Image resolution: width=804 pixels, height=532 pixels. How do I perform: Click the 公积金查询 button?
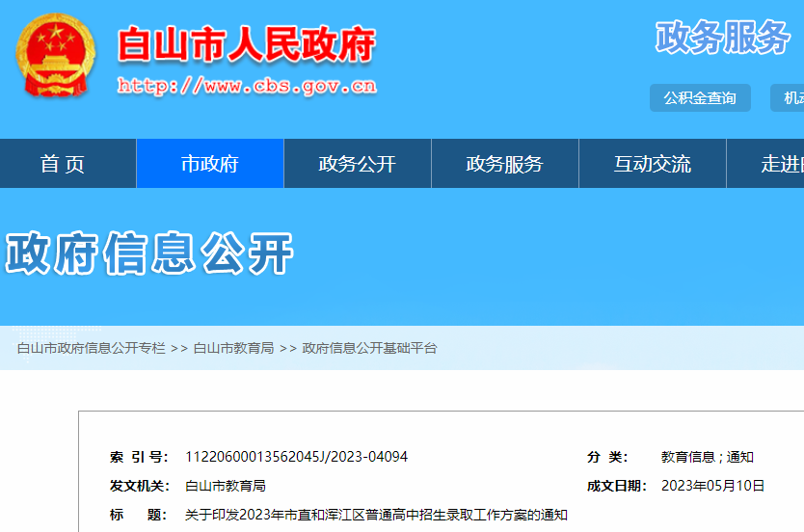tap(700, 98)
